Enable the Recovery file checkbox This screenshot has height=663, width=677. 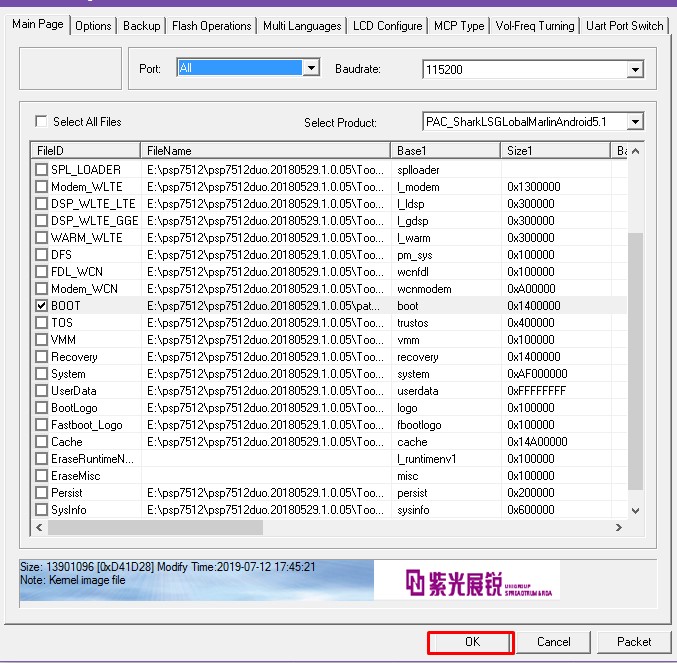(41, 357)
